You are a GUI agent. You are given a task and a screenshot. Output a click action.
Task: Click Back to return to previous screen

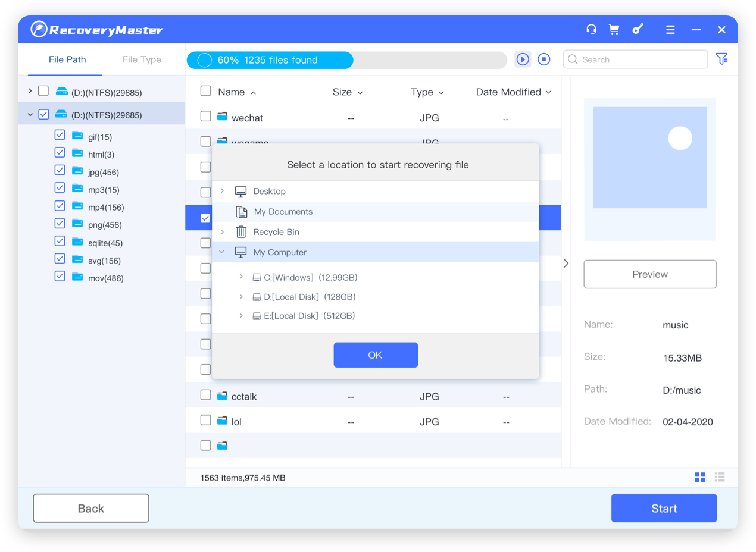pos(90,508)
